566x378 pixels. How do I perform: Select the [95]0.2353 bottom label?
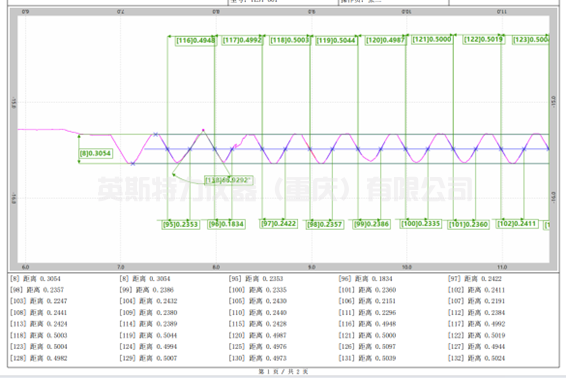pos(180,225)
